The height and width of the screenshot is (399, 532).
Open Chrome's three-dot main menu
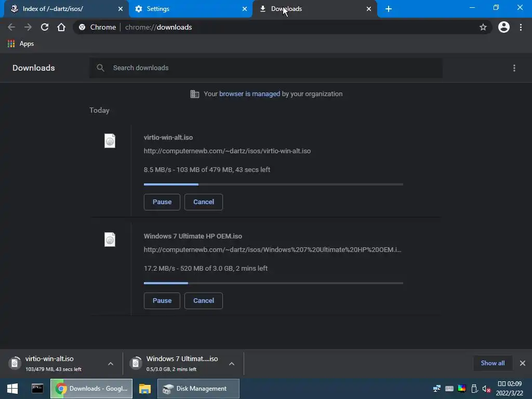tap(521, 27)
